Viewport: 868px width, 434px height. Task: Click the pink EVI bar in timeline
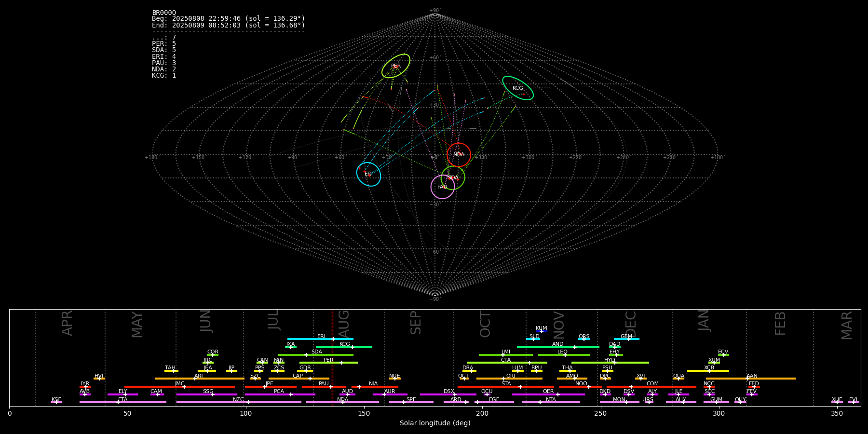(x=853, y=402)
